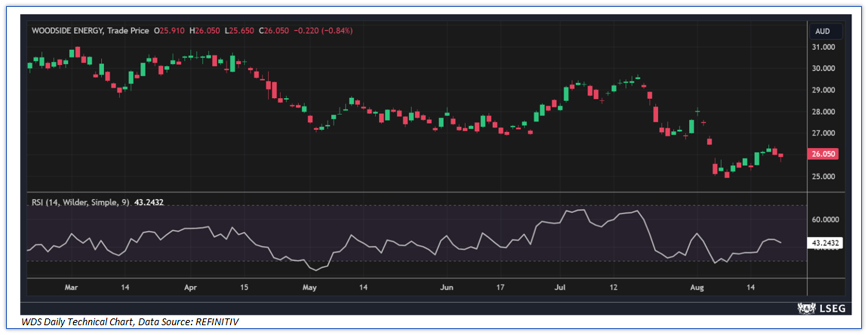
Task: Click the May date axis label
Action: click(x=310, y=287)
